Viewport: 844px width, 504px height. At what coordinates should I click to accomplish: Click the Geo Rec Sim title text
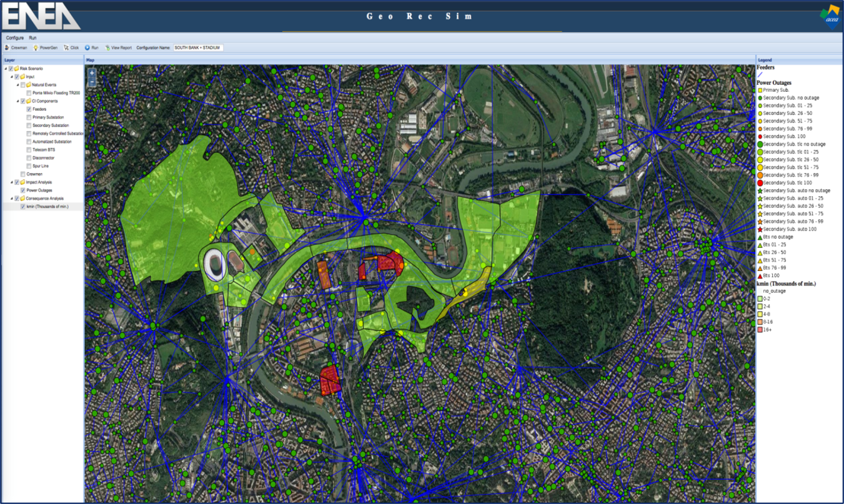(420, 16)
